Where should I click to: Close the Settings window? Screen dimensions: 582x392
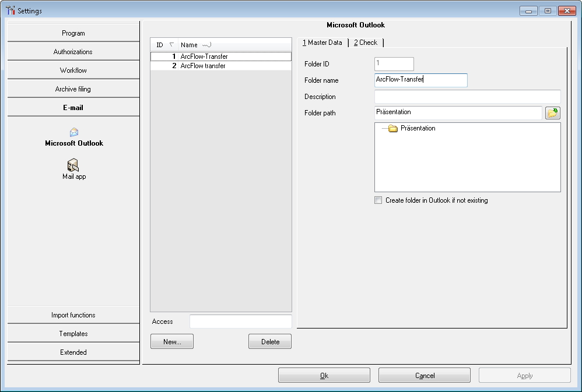tap(567, 10)
